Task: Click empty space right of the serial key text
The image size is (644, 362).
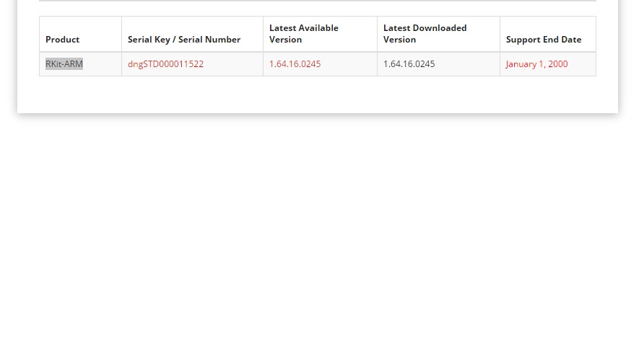Action: [x=235, y=64]
